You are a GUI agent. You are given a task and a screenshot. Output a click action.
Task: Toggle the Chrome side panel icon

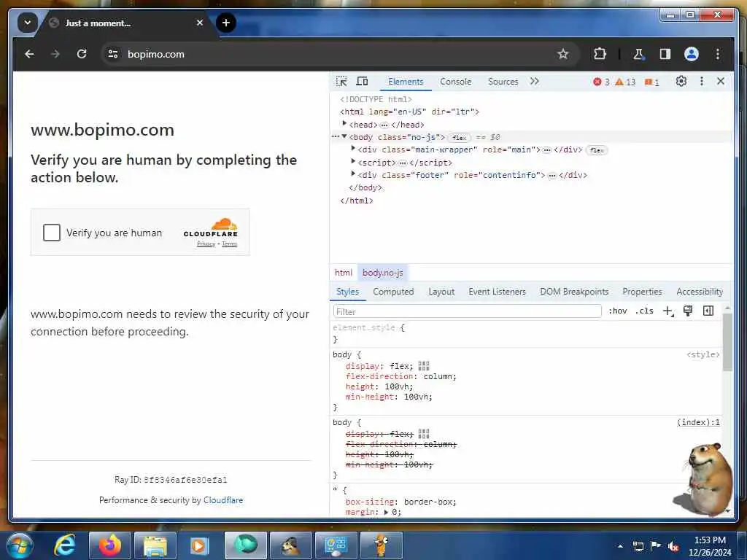(x=665, y=54)
